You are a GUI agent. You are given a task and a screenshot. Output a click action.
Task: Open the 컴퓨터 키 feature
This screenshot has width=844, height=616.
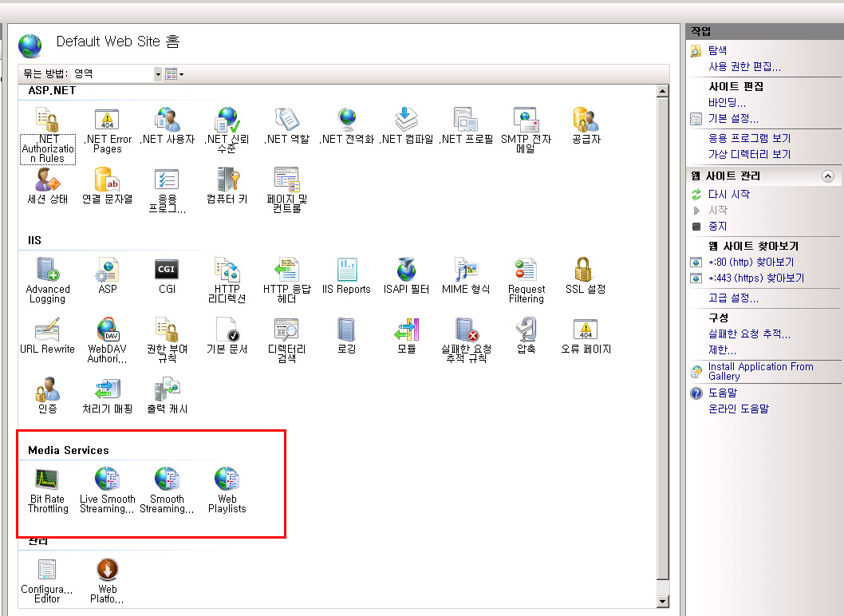tap(227, 186)
